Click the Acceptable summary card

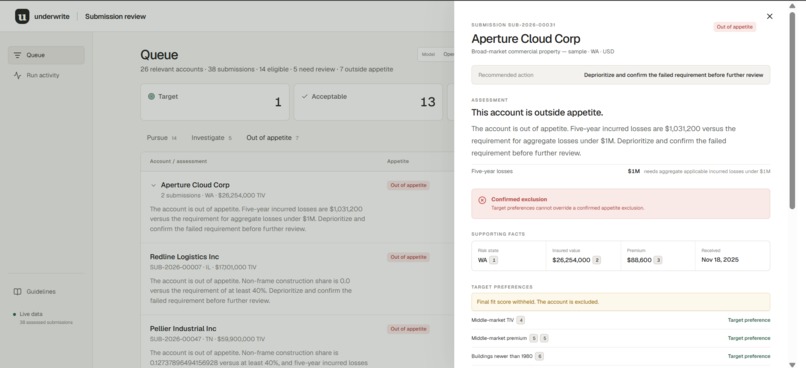368,102
